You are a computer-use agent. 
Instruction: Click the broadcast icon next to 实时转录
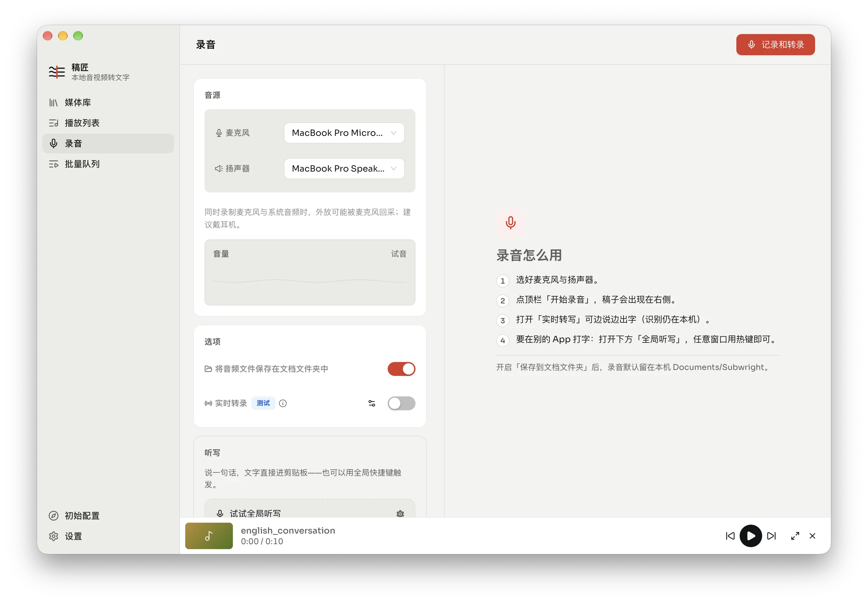click(208, 403)
